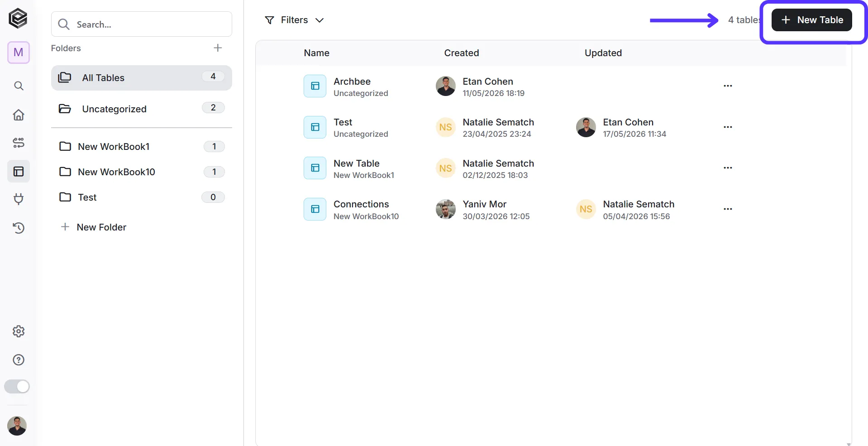The width and height of the screenshot is (868, 446).
Task: Open the Connections table name
Action: click(361, 204)
